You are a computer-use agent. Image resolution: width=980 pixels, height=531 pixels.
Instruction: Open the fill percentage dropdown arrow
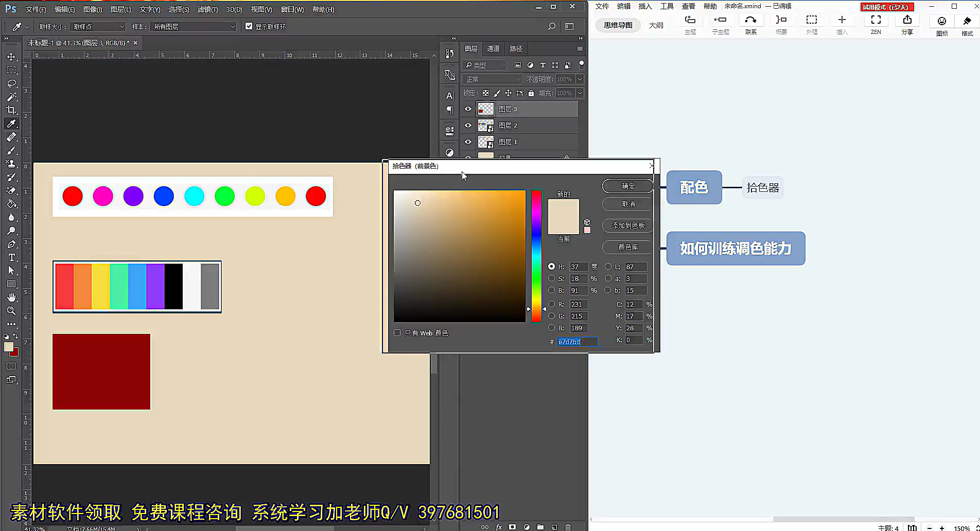(x=580, y=93)
